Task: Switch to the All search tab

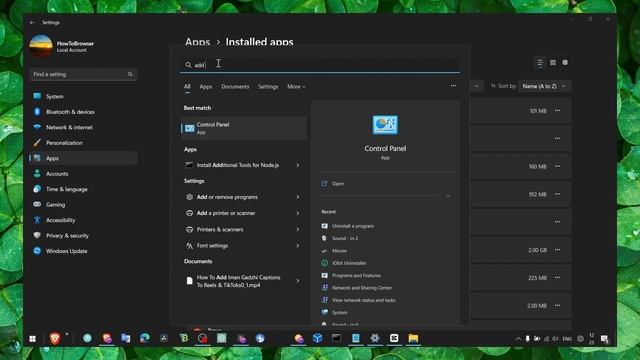Action: click(x=187, y=87)
